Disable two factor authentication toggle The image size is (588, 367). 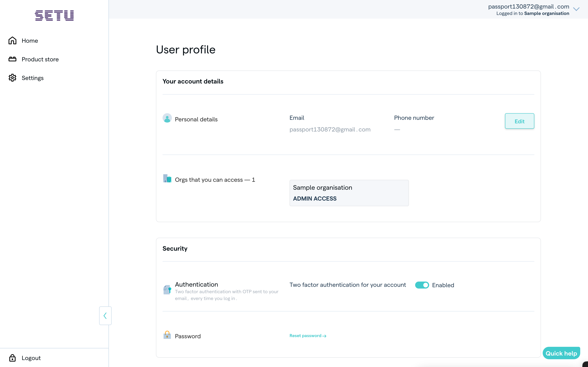pos(422,285)
